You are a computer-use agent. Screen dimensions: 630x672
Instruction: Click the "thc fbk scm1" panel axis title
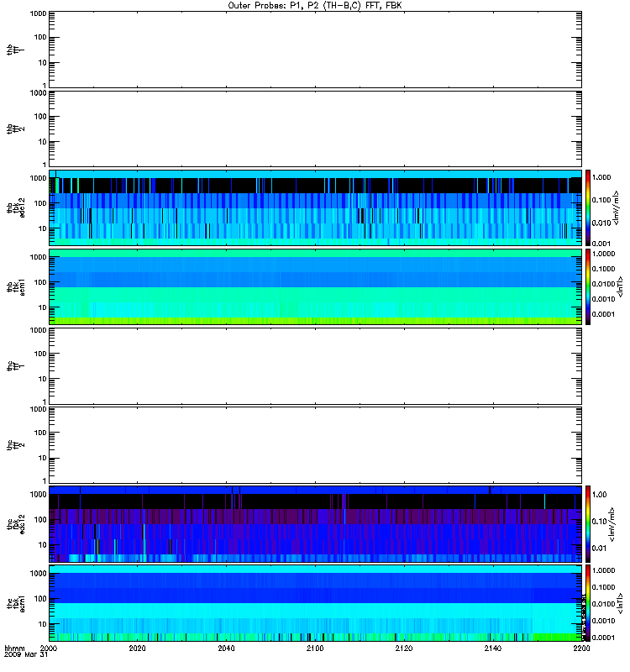(x=15, y=603)
